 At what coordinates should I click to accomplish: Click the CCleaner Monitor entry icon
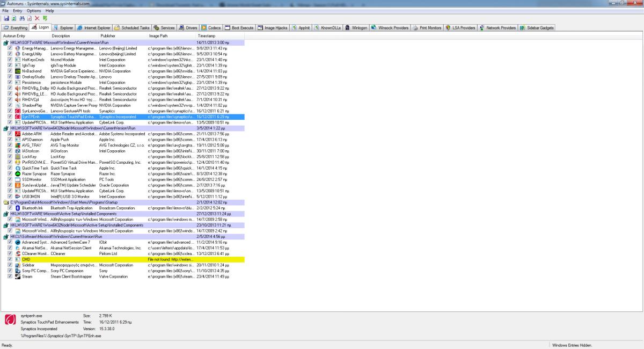click(x=18, y=253)
